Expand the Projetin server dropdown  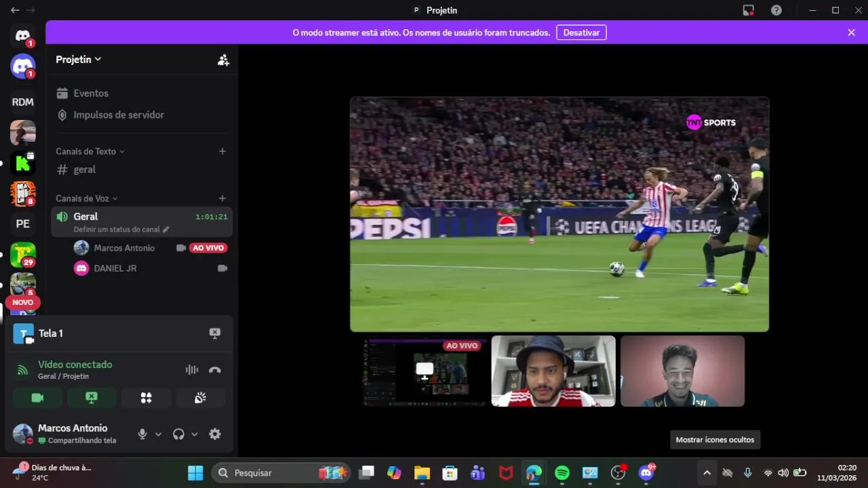79,59
